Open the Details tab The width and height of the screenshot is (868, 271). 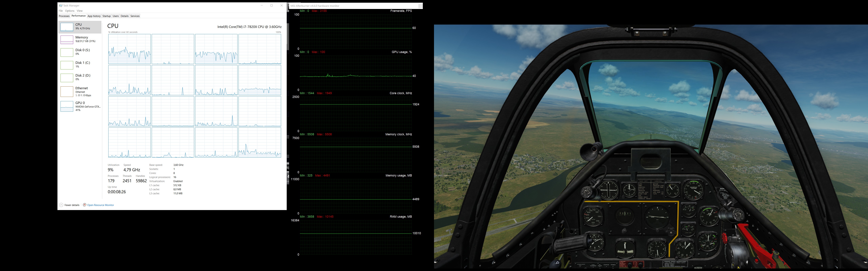(x=125, y=16)
